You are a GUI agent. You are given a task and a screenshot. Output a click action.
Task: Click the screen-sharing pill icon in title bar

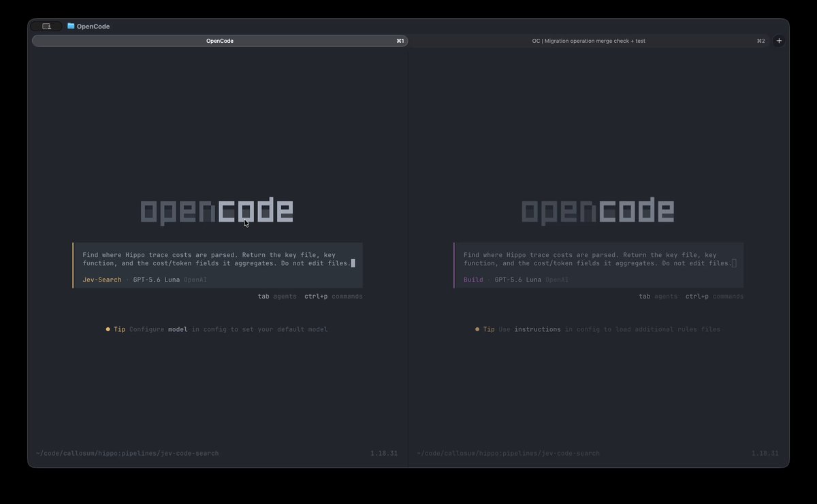click(x=46, y=27)
